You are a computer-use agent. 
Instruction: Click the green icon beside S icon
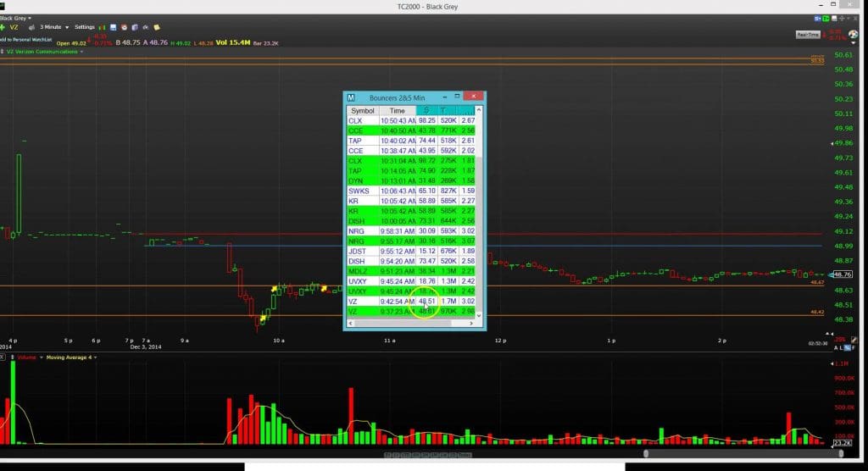[826, 19]
